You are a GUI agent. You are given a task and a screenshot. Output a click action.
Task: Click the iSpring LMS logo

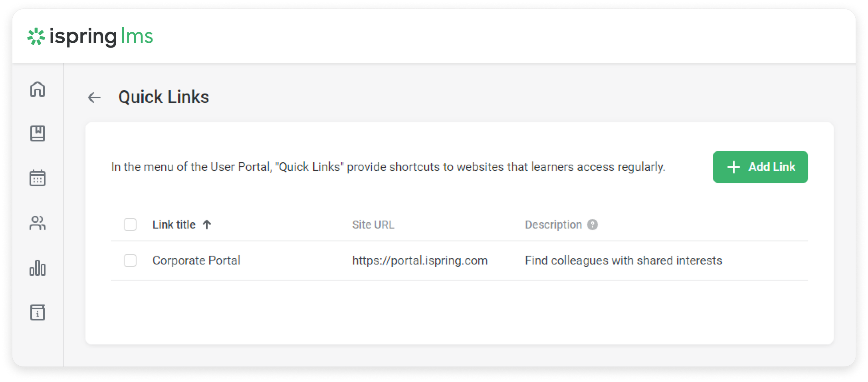coord(90,37)
